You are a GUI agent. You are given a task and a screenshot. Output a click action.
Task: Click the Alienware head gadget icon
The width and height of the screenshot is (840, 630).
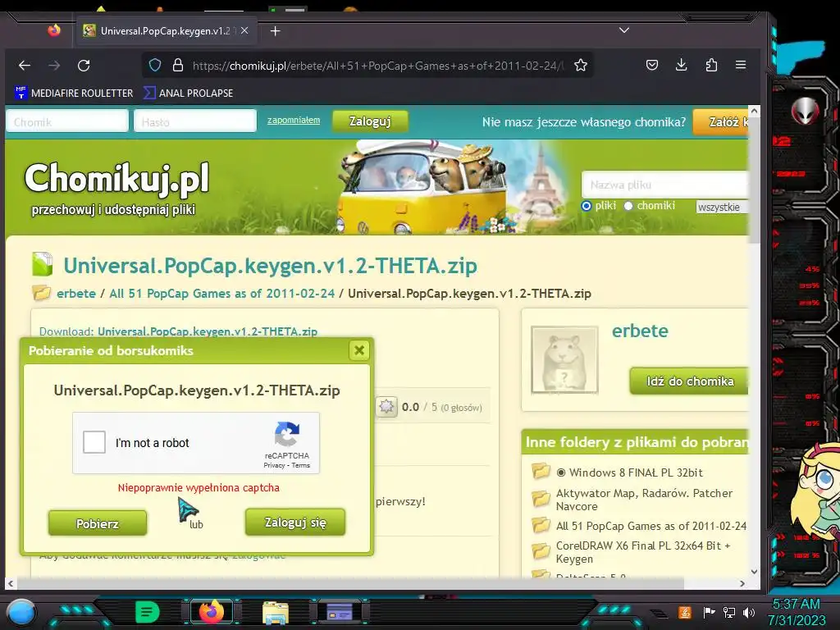[806, 111]
